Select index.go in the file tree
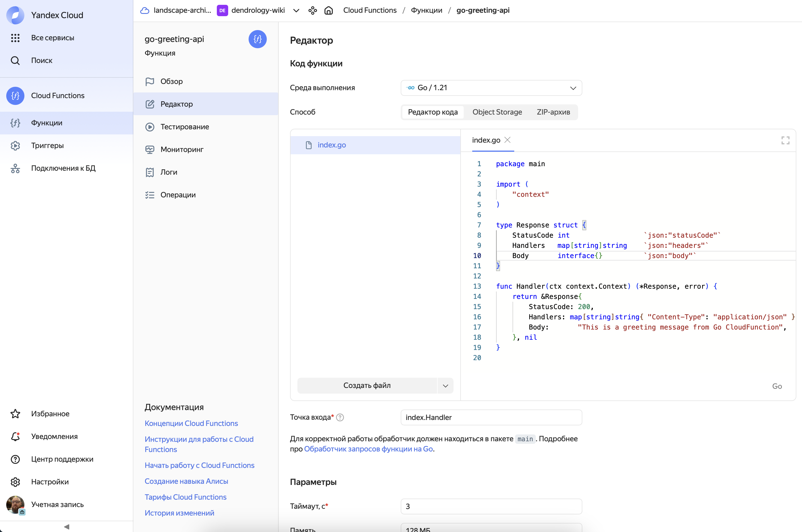Screen dimensions: 802x532 [x=375, y=145]
